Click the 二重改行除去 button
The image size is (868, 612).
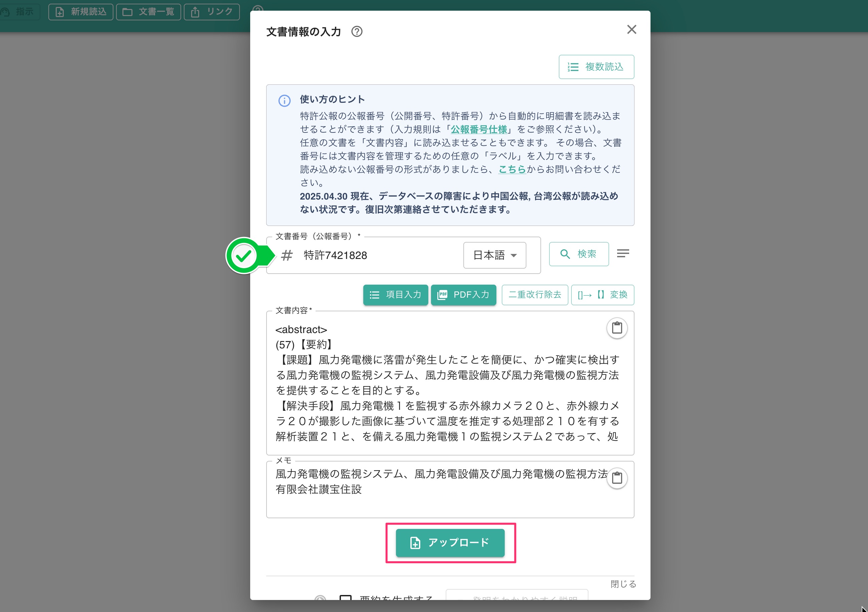tap(534, 295)
